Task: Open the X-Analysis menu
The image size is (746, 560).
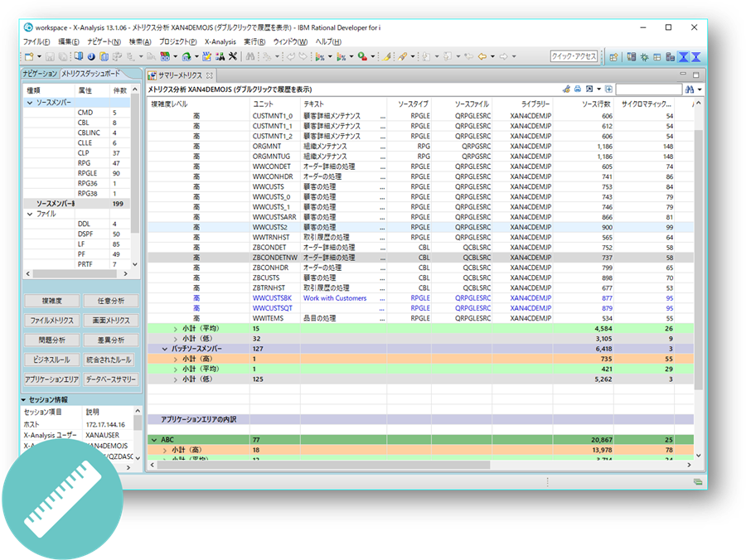Action: 220,41
